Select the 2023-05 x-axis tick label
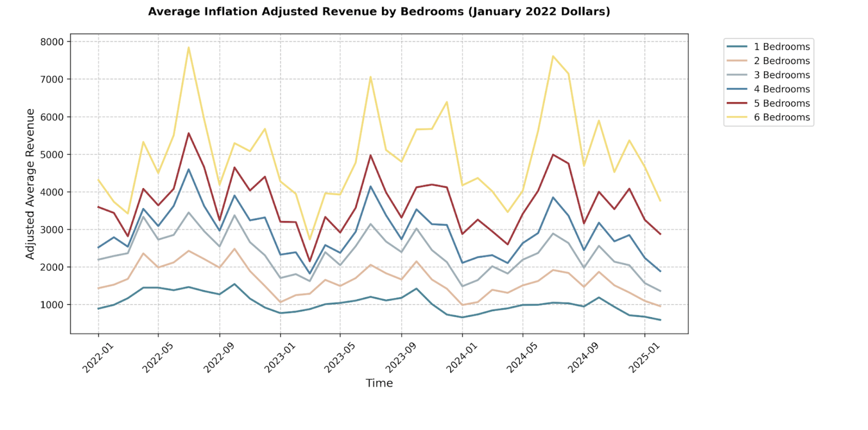The image size is (868, 430). coord(340,358)
